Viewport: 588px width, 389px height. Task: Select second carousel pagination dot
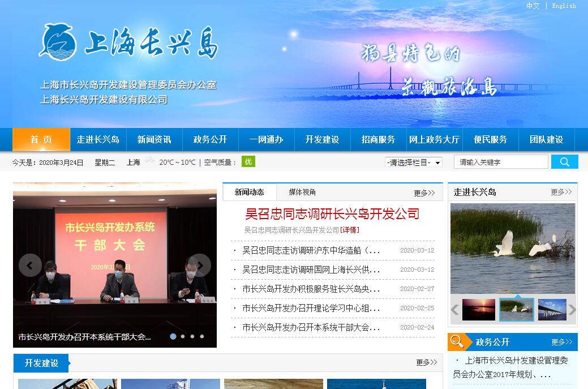click(183, 336)
